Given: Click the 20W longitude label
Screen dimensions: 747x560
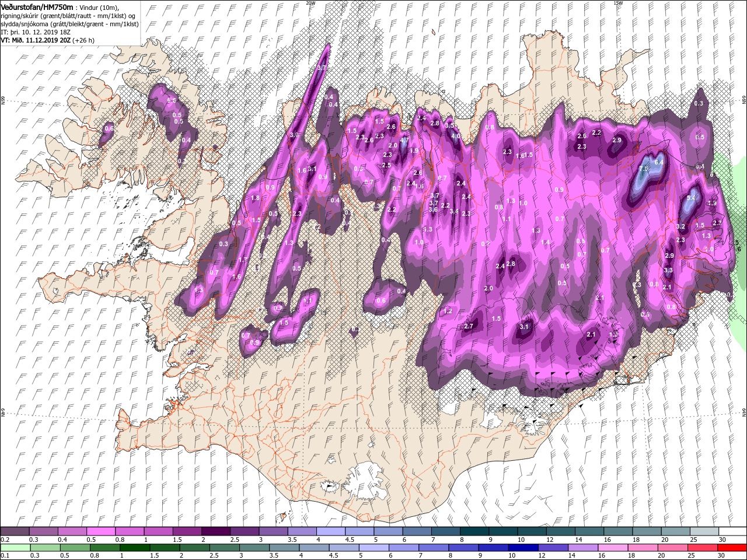Looking at the screenshot, I should coord(310,3).
